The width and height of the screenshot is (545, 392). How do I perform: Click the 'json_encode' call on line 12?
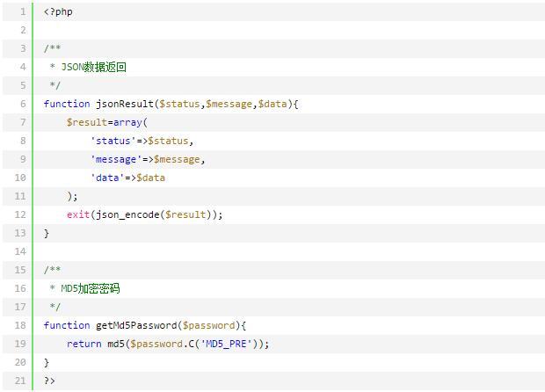pyautogui.click(x=127, y=214)
